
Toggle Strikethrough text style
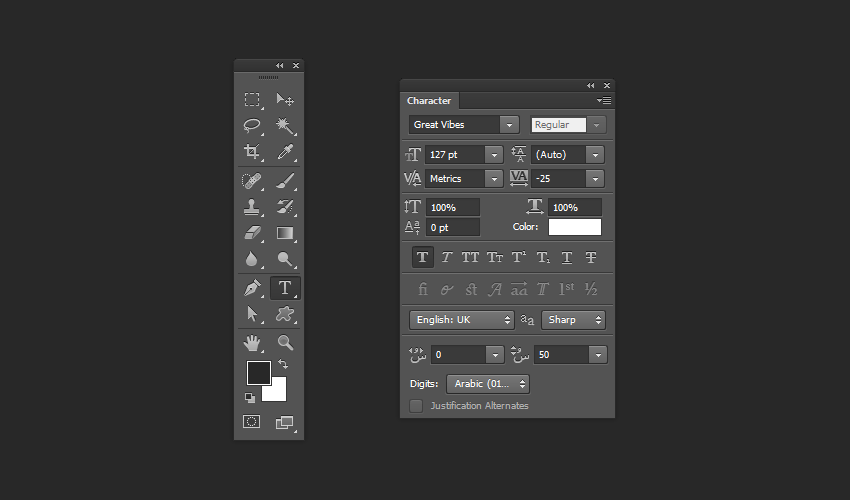pos(591,257)
